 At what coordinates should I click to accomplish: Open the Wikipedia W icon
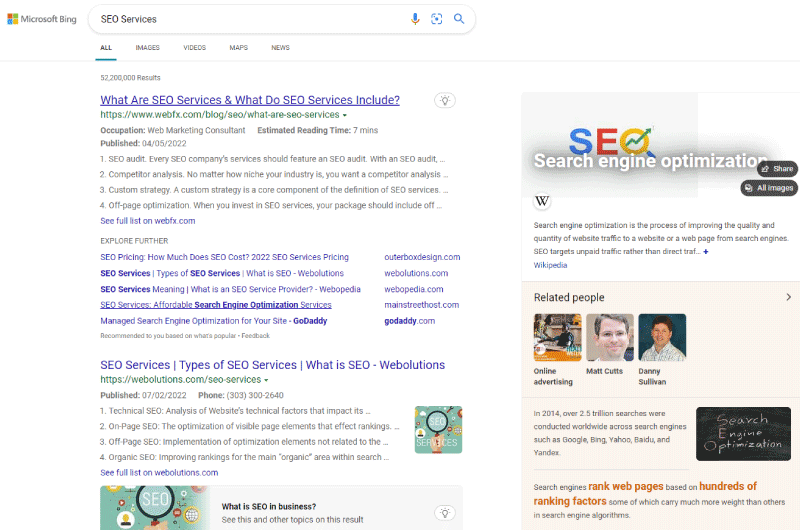[542, 201]
